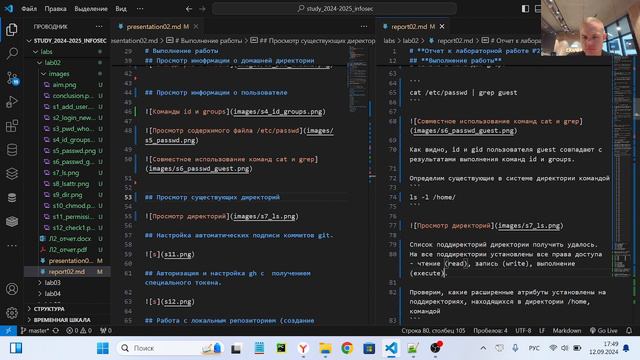This screenshot has height=360, width=640.
Task: Expand the ВРЕМЕННАЯ ШКАЛА section
Action: click(x=67, y=320)
